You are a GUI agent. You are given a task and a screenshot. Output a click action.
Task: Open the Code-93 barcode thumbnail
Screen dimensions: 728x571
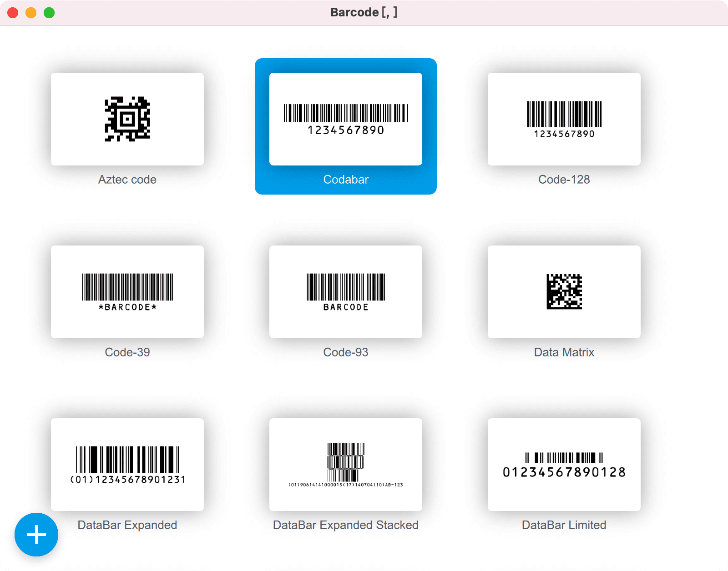[x=346, y=292]
